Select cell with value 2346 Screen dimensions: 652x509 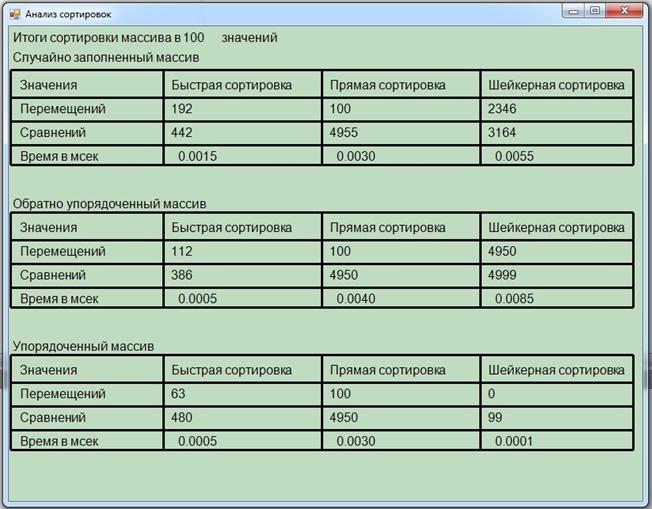(x=557, y=109)
